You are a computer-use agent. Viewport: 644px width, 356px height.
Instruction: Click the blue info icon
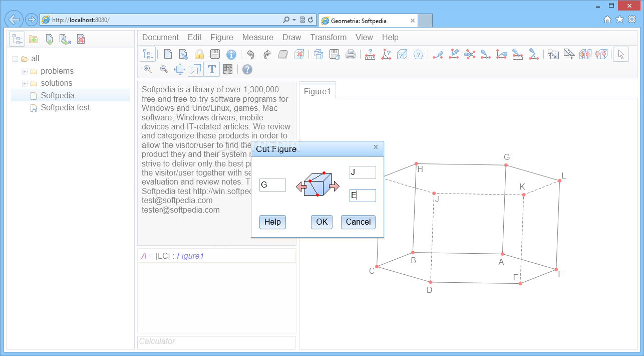point(231,54)
